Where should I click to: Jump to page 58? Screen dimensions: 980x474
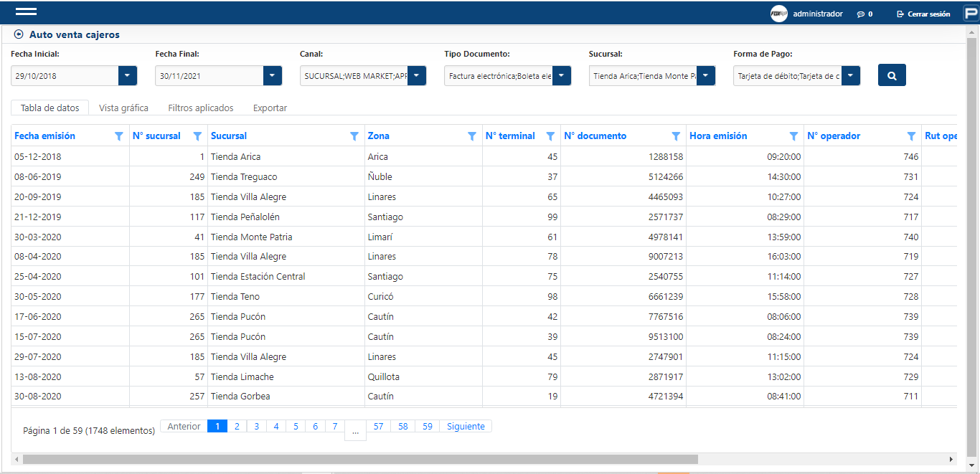[x=402, y=426]
